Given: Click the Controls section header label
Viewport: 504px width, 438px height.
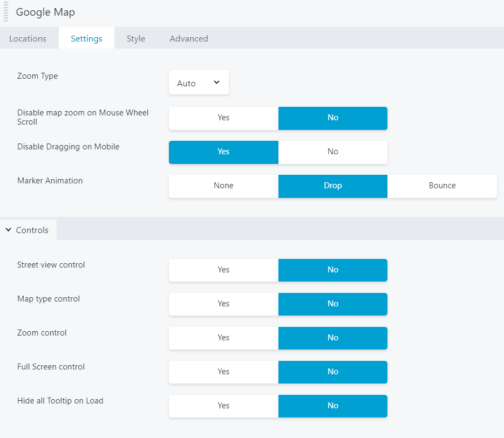Looking at the screenshot, I should tap(32, 230).
